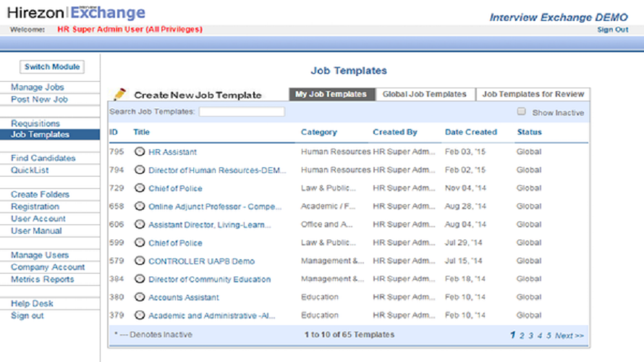This screenshot has height=362, width=644.
Task: Go to page 5 of templates
Action: (548, 336)
